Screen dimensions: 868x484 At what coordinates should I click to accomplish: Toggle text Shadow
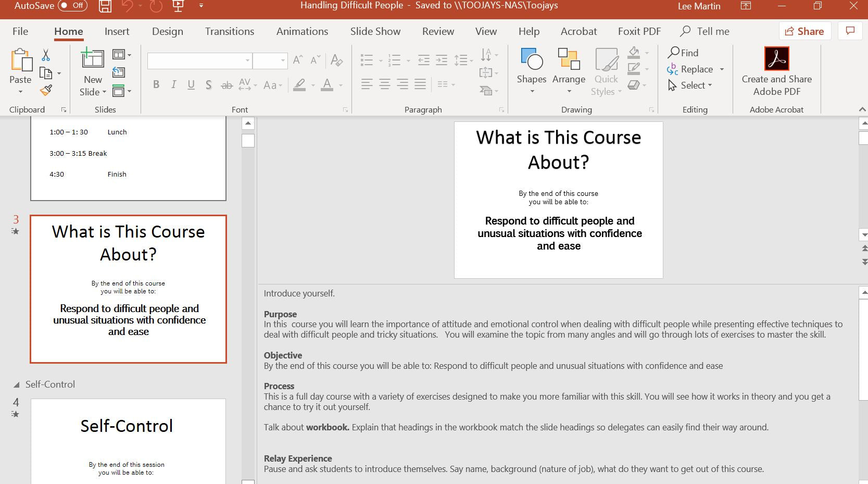(x=208, y=84)
